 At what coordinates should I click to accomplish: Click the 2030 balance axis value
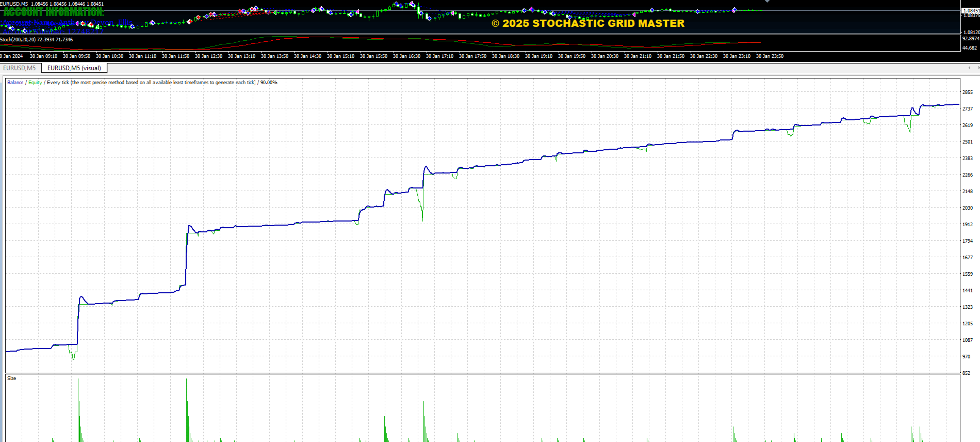968,208
